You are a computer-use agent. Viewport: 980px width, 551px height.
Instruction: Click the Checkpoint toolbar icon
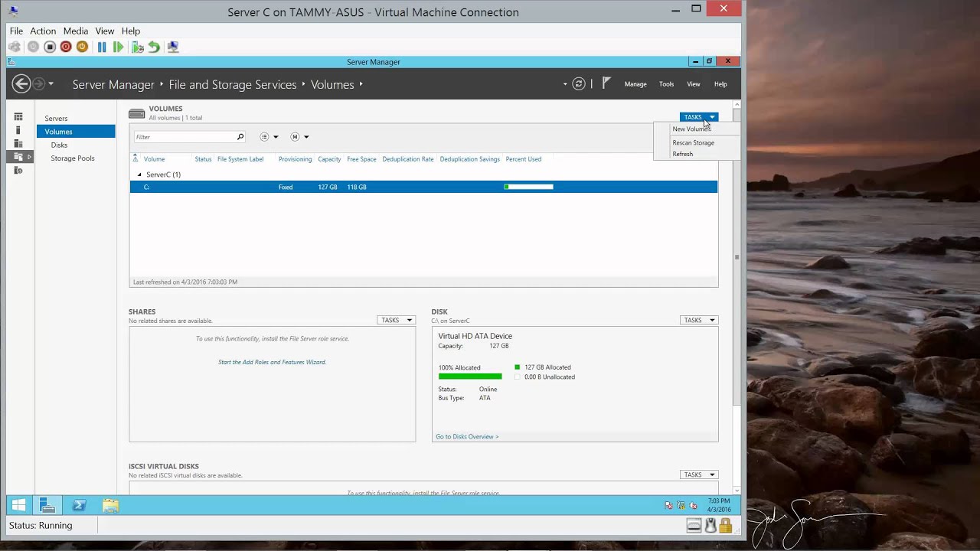click(x=138, y=47)
